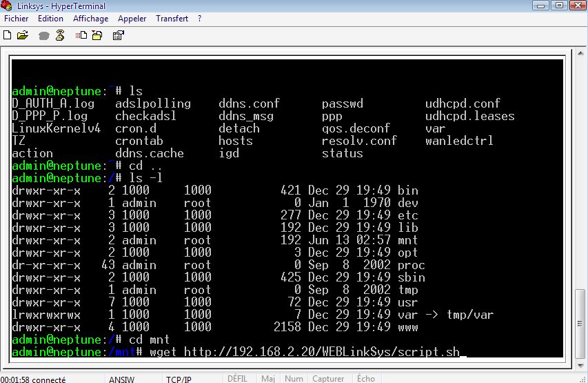The image size is (588, 383).
Task: Click the D_AUTH_A.log file name
Action: pyautogui.click(x=53, y=104)
